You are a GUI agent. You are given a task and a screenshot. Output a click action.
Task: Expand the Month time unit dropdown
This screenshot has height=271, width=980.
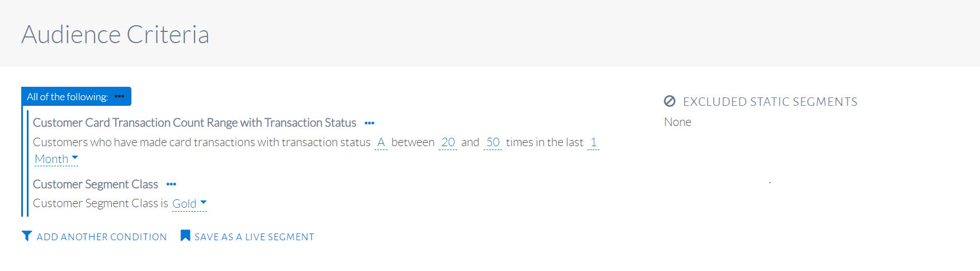click(x=51, y=159)
